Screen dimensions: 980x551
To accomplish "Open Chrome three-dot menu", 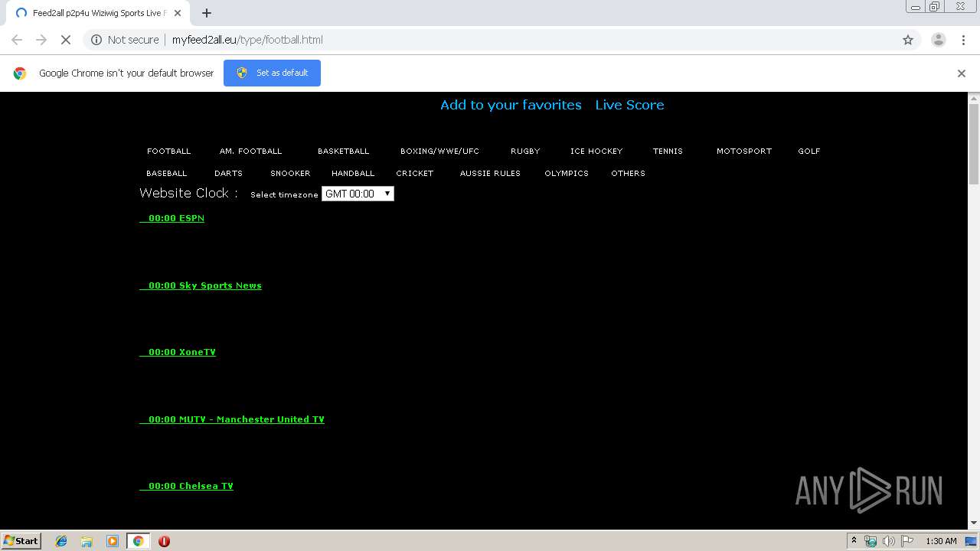I will tap(963, 40).
